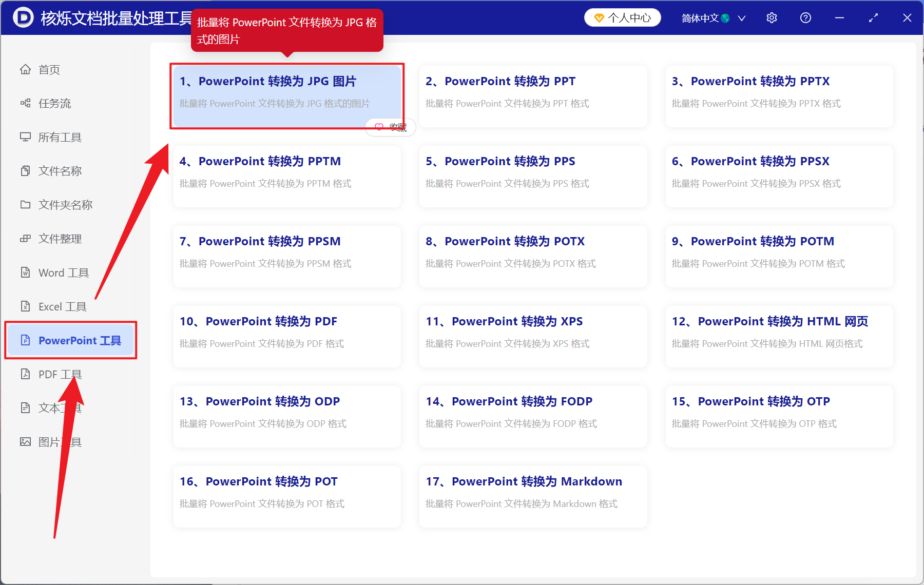Click the app logo icon in title bar
The height and width of the screenshot is (585, 924).
coord(23,17)
